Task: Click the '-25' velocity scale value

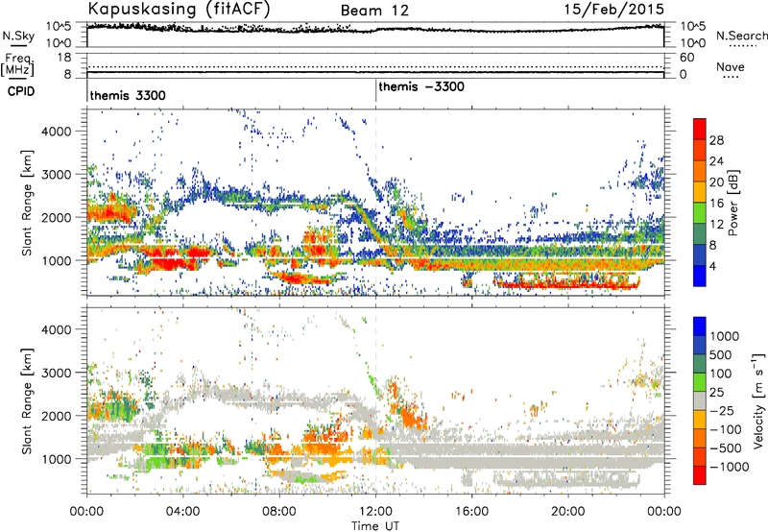Action: coord(722,410)
